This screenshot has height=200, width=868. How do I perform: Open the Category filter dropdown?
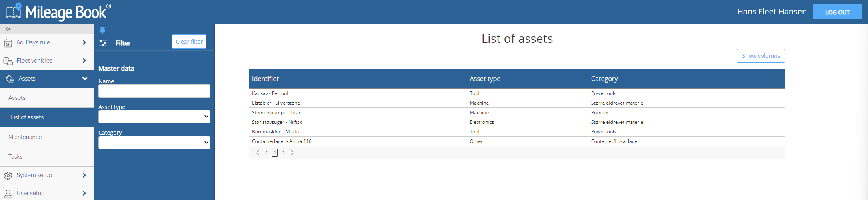click(x=154, y=143)
